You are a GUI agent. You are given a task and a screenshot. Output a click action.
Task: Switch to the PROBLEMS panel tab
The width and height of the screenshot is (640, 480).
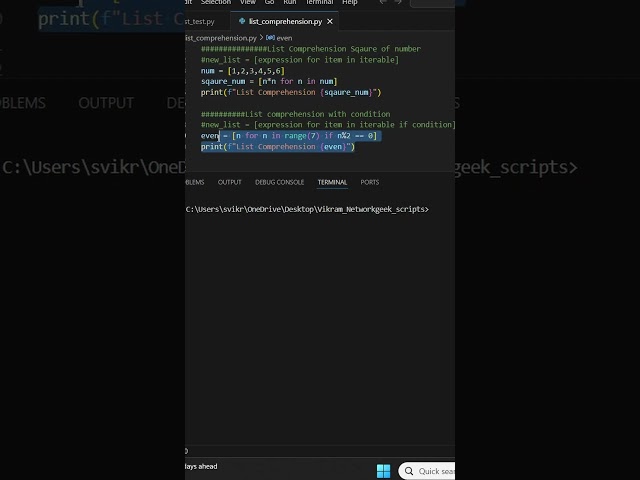(195, 182)
